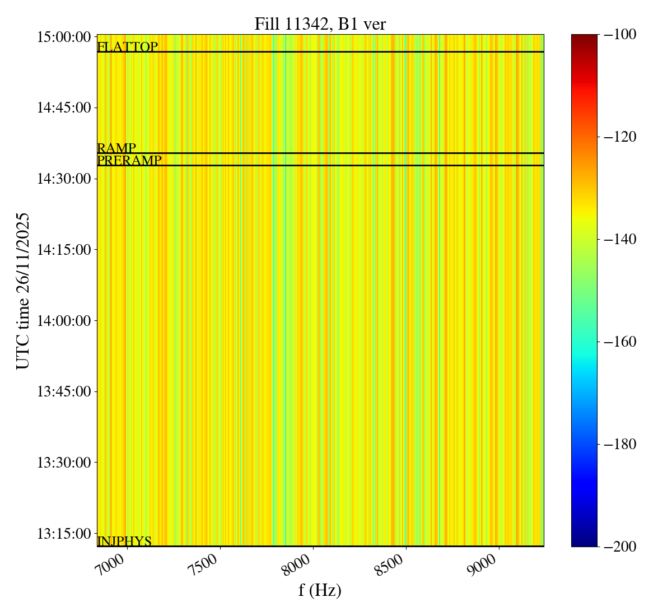Select the 14:45:00 time tick label
The height and width of the screenshot is (616, 672).
(x=64, y=108)
